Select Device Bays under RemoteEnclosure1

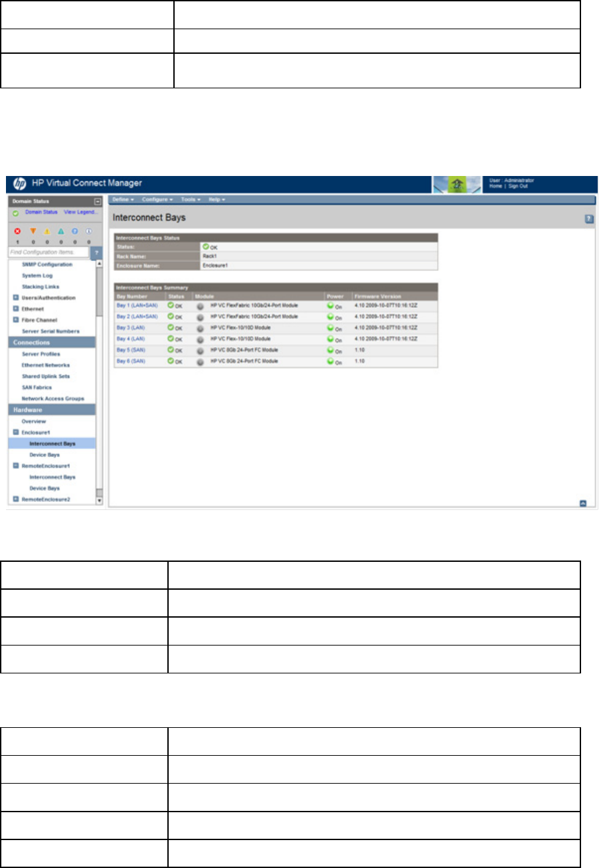[44, 487]
